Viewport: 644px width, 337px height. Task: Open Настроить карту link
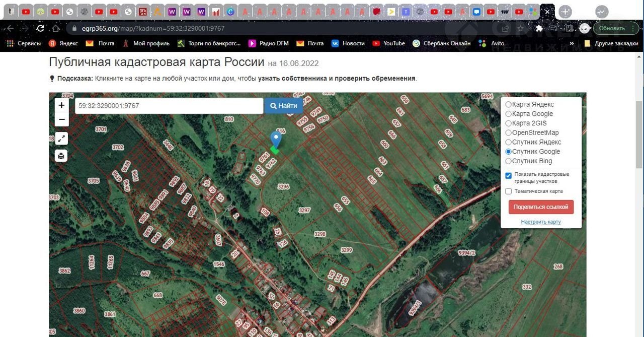(541, 222)
